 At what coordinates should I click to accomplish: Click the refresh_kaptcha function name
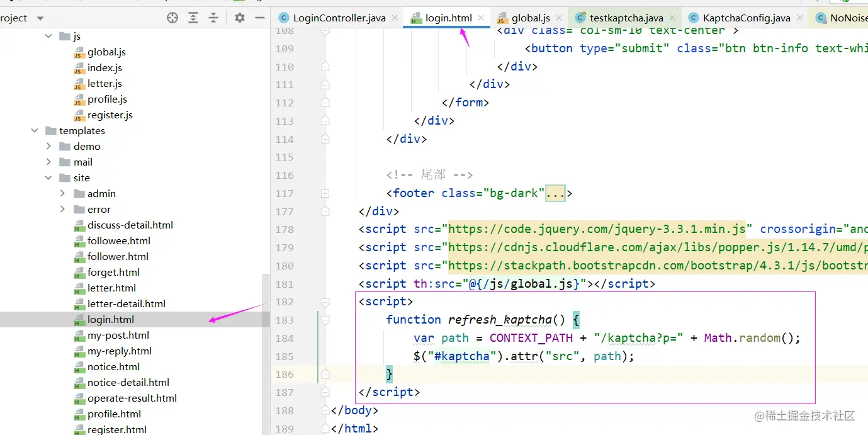500,320
